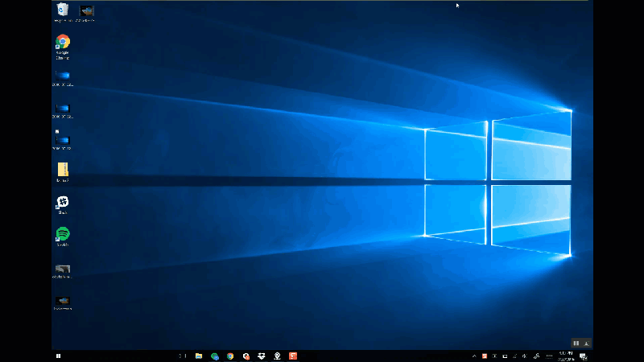Image resolution: width=644 pixels, height=362 pixels.
Task: Expand the hidden system tray icons chevron
Action: pyautogui.click(x=474, y=356)
